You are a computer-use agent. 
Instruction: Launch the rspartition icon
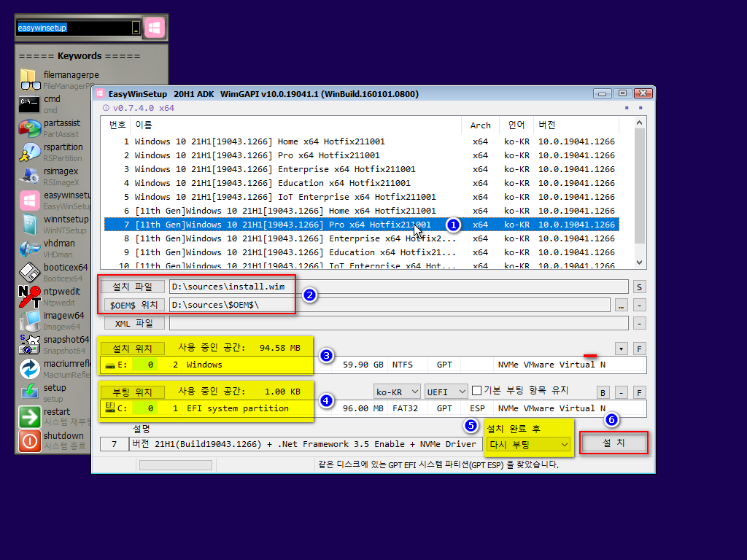tap(29, 152)
